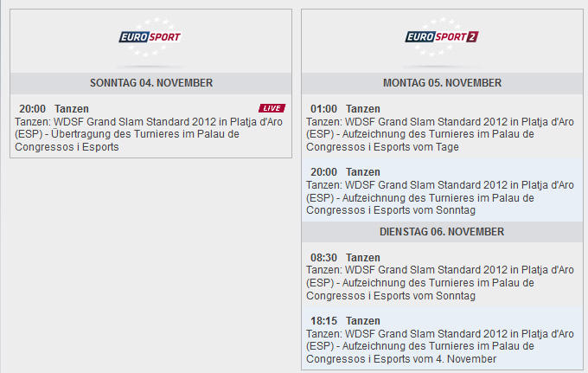Open the 18:15 Tanzen entry on Tuesday
The width and height of the screenshot is (588, 373).
442,338
